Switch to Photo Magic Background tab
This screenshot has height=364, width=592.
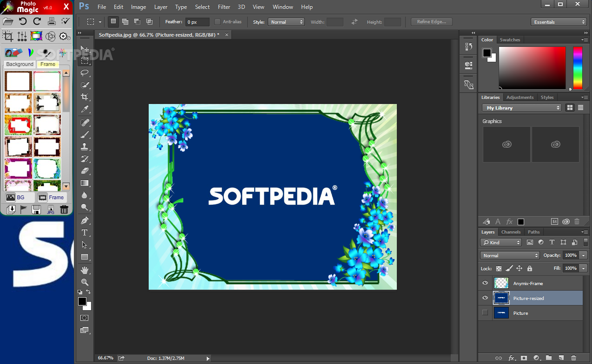[x=20, y=64]
